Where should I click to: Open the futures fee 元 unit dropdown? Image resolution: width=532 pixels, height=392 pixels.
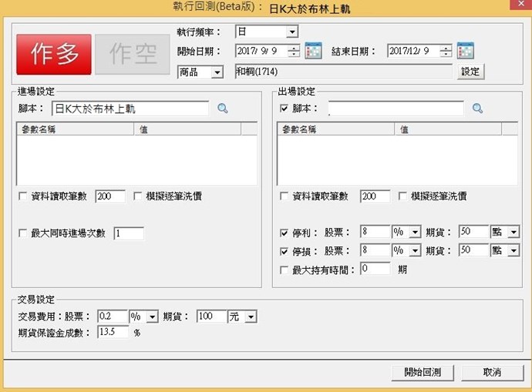point(251,317)
